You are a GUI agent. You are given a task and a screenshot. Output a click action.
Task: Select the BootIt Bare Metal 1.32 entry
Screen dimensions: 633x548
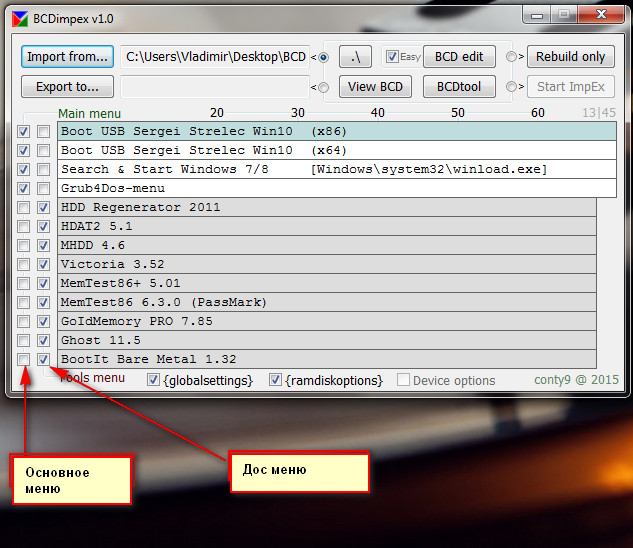point(327,359)
